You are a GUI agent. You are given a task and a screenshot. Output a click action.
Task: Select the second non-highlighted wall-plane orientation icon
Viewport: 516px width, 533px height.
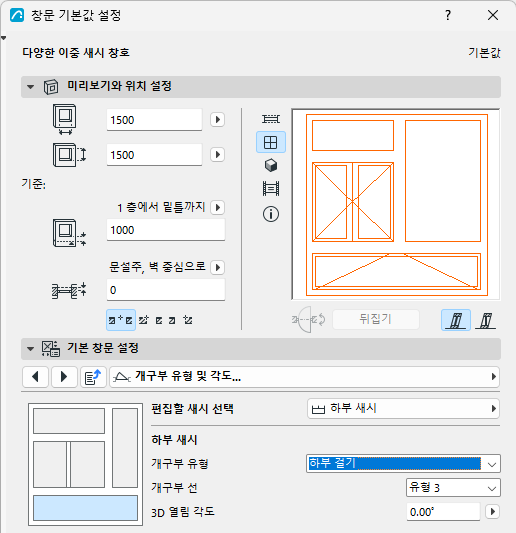[x=485, y=320]
